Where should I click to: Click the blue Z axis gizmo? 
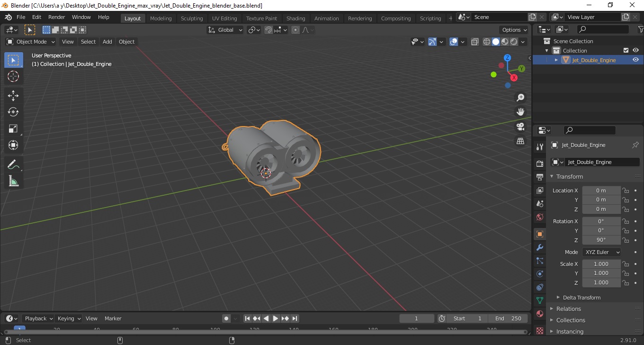(507, 58)
